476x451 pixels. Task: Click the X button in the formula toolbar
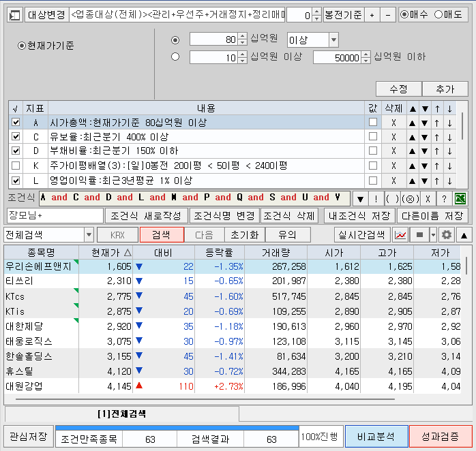(x=428, y=199)
